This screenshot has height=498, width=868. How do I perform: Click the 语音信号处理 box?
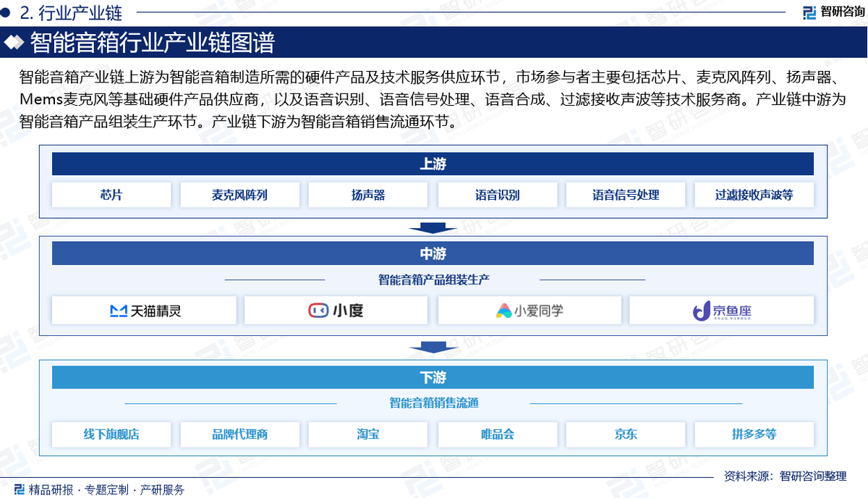tap(626, 195)
